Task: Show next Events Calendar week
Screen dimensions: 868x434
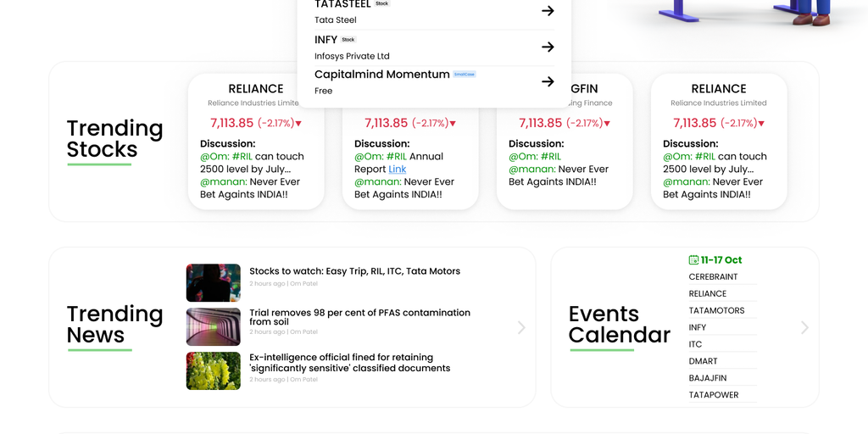Action: point(804,327)
